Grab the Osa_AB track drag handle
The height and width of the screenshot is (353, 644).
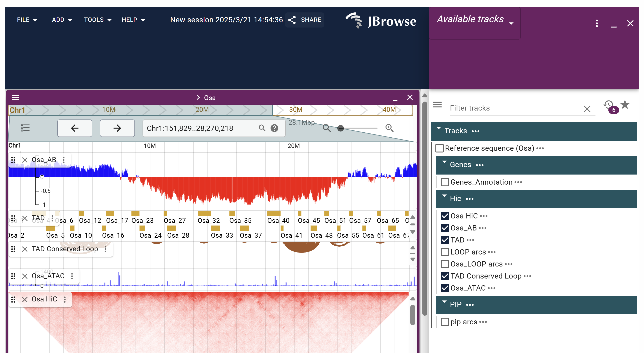tap(13, 160)
